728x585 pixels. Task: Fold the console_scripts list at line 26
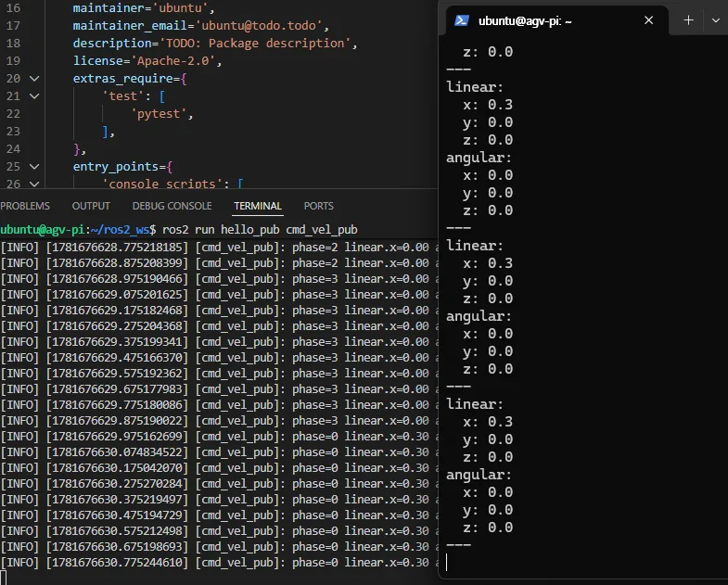click(x=34, y=184)
